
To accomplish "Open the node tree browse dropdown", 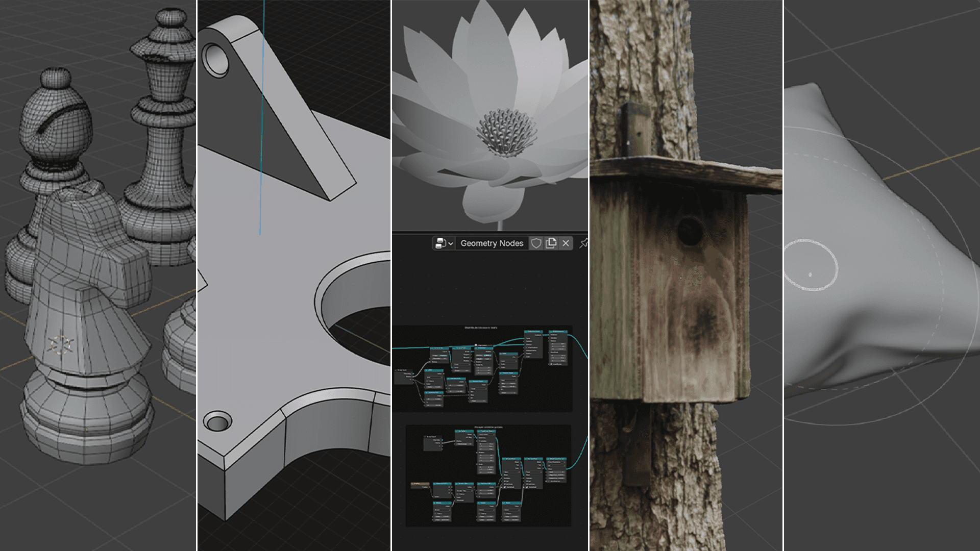I will pos(443,243).
